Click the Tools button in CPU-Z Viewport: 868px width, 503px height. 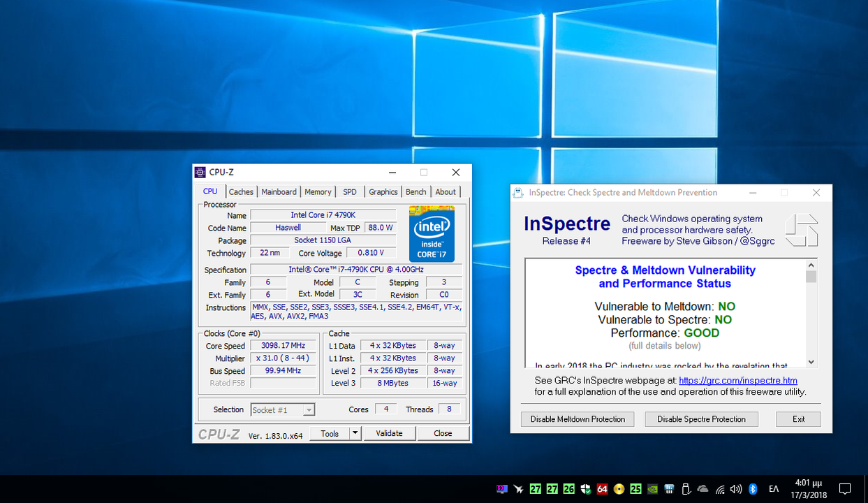[x=330, y=433]
